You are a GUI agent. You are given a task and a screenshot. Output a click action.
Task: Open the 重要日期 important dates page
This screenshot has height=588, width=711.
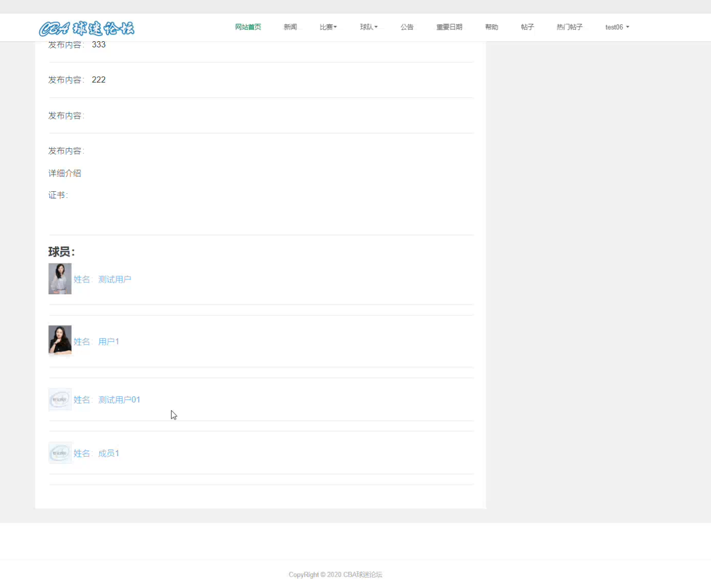point(449,27)
